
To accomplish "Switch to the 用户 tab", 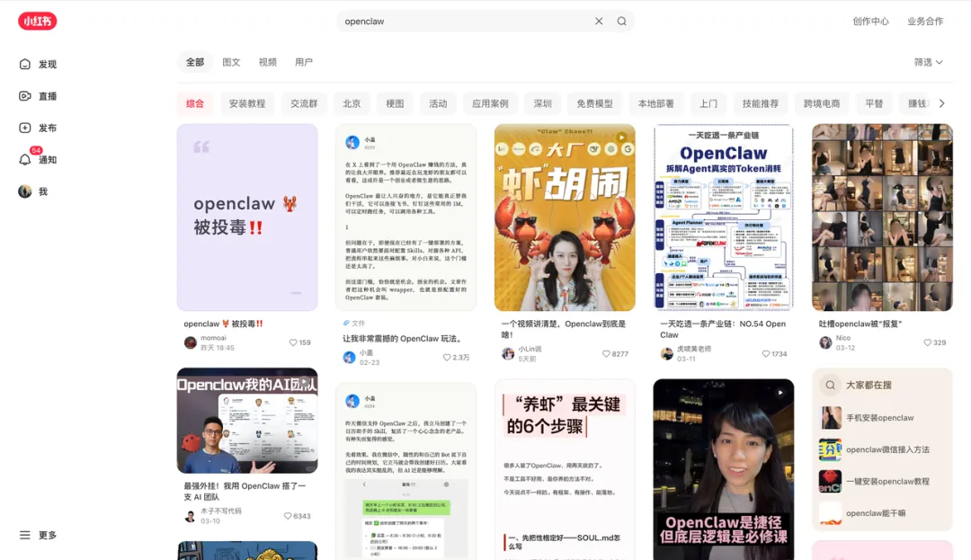I will tap(304, 62).
